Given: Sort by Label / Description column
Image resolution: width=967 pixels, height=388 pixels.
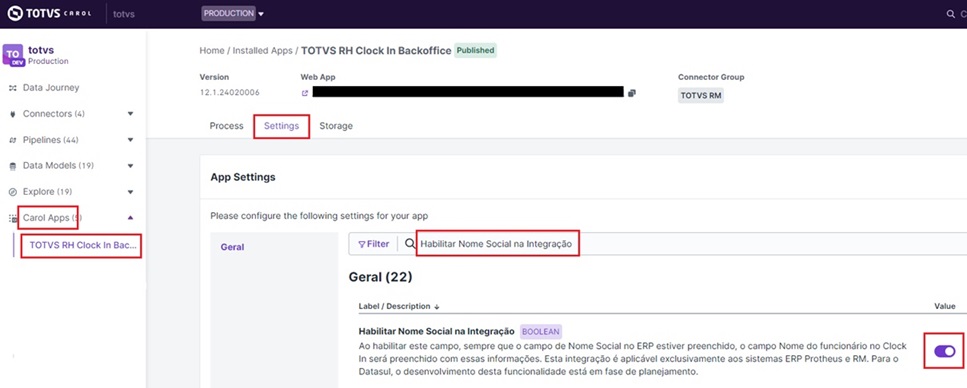Looking at the screenshot, I should [x=399, y=306].
